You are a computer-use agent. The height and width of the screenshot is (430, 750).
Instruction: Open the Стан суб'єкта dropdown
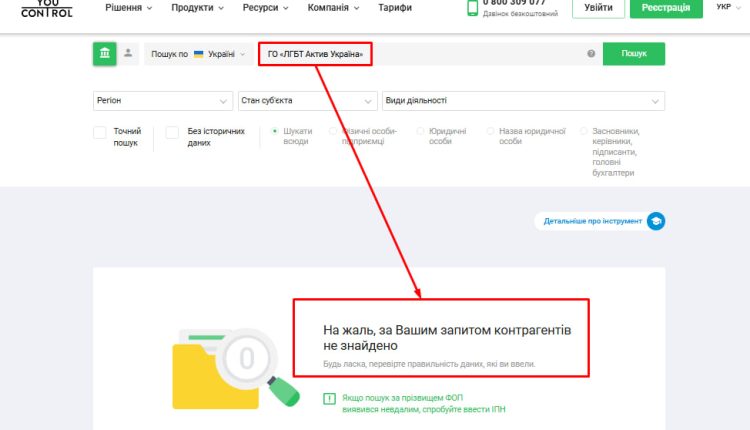pos(307,101)
